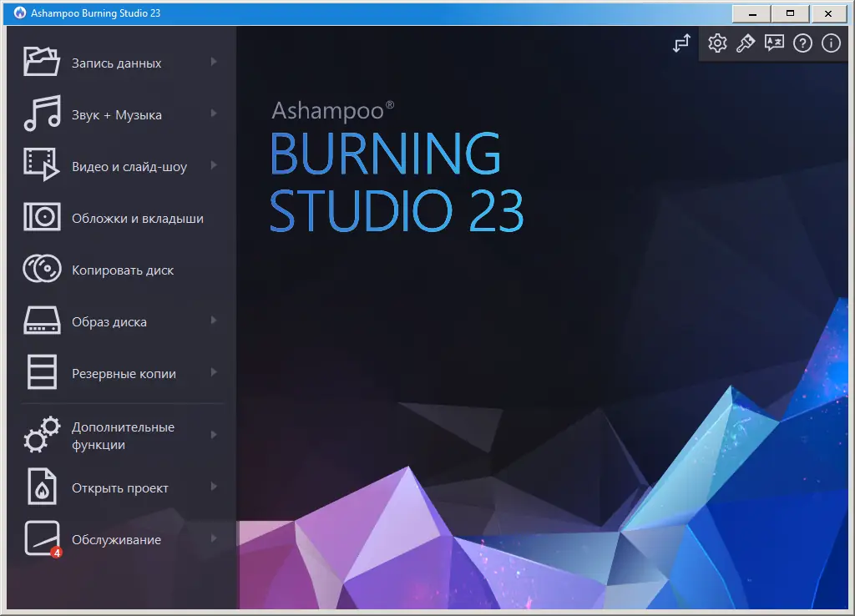The width and height of the screenshot is (855, 616).
Task: Choose Обложки и вкладыши from sidebar
Action: tap(121, 218)
